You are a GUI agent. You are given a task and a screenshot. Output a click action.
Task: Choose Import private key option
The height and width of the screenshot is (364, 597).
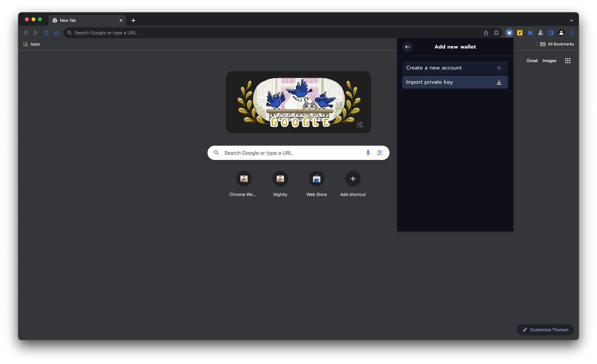click(455, 82)
